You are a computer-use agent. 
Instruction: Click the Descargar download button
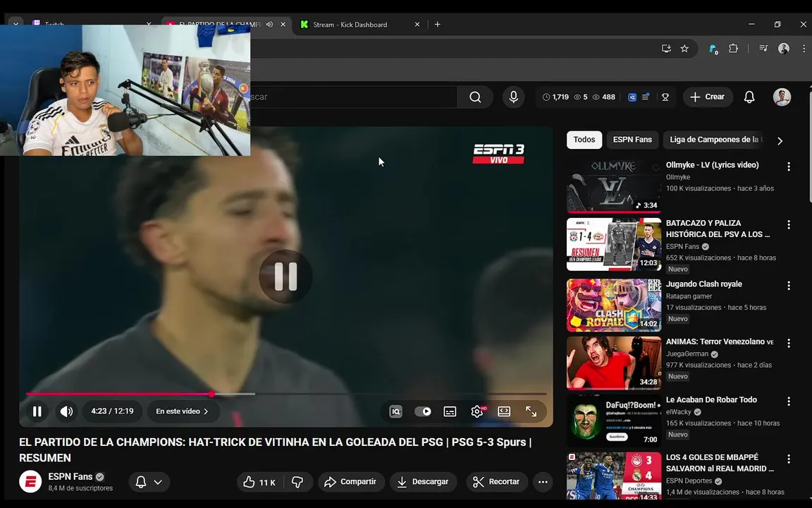(423, 482)
